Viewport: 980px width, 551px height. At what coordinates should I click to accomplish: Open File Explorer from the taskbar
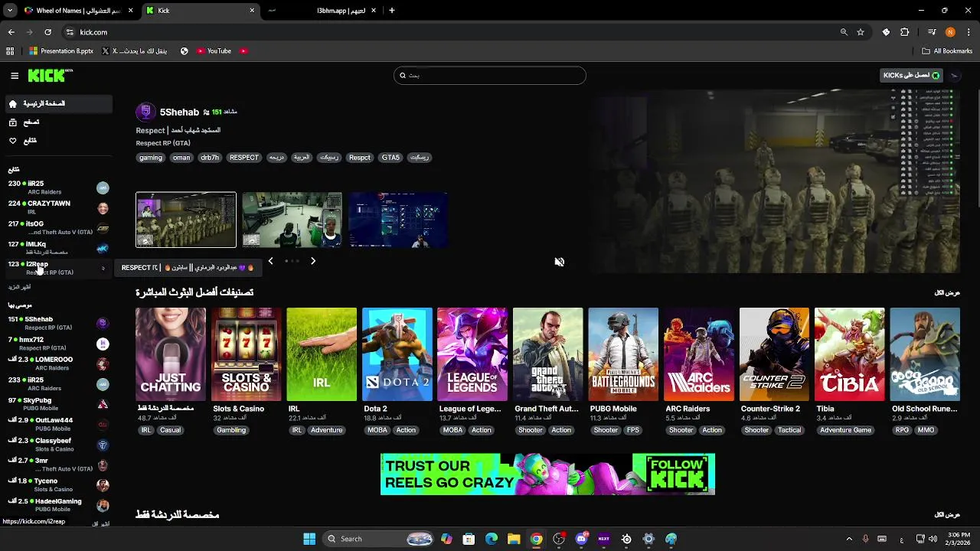click(x=514, y=539)
